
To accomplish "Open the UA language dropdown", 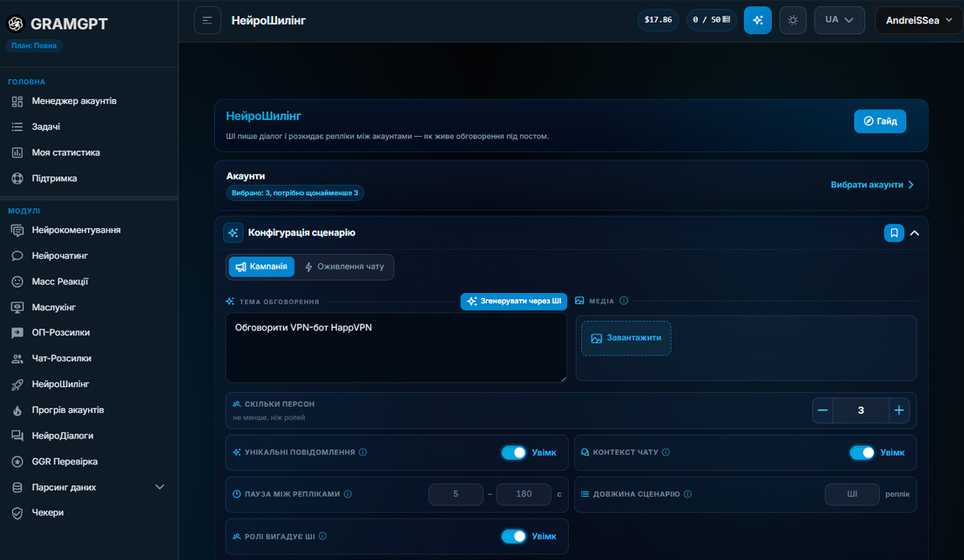I will pos(840,20).
